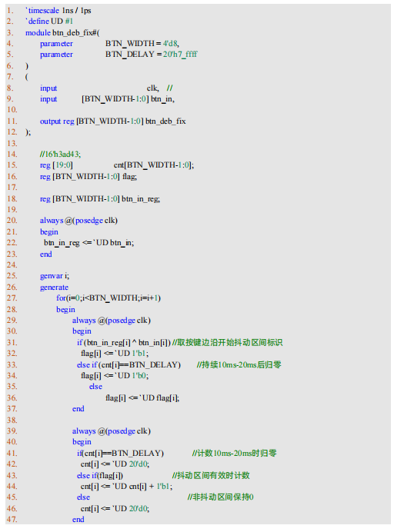Image resolution: width=394 pixels, height=532 pixels.
Task: Select the generate keyword
Action: tap(54, 288)
